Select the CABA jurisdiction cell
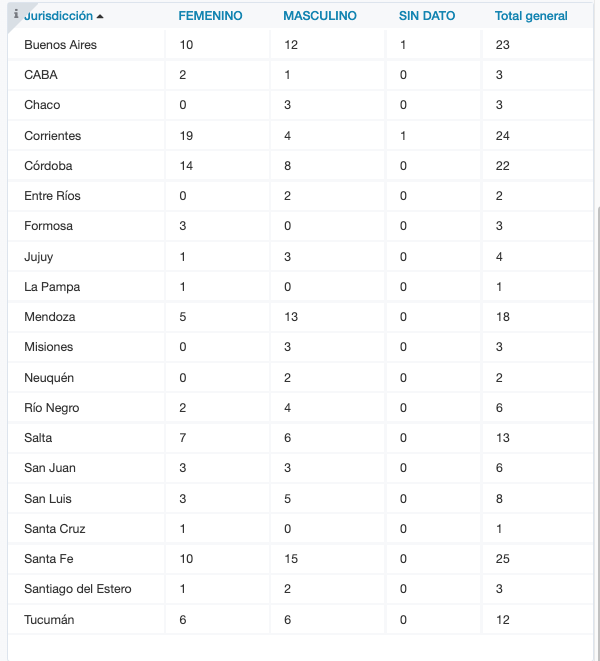This screenshot has width=600, height=661. pos(41,75)
